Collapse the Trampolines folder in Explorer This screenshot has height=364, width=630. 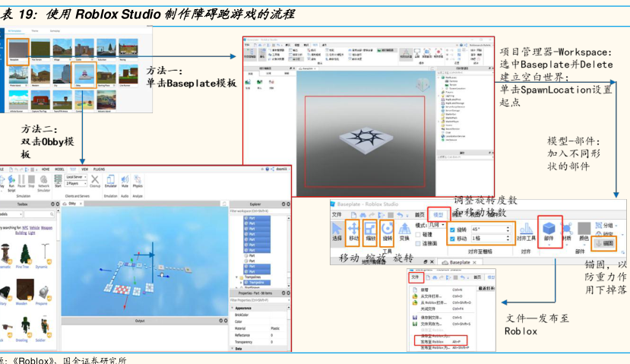tap(236, 277)
